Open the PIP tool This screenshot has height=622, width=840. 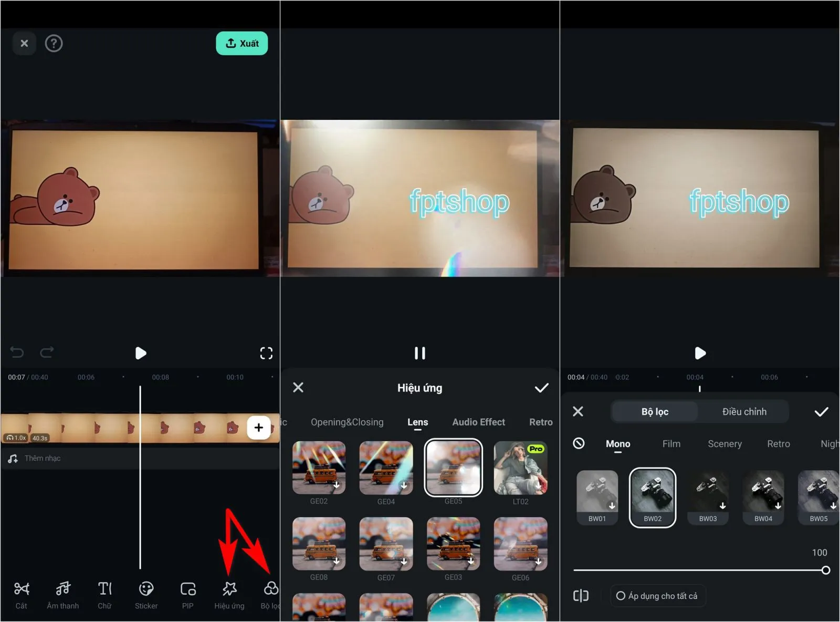click(188, 595)
